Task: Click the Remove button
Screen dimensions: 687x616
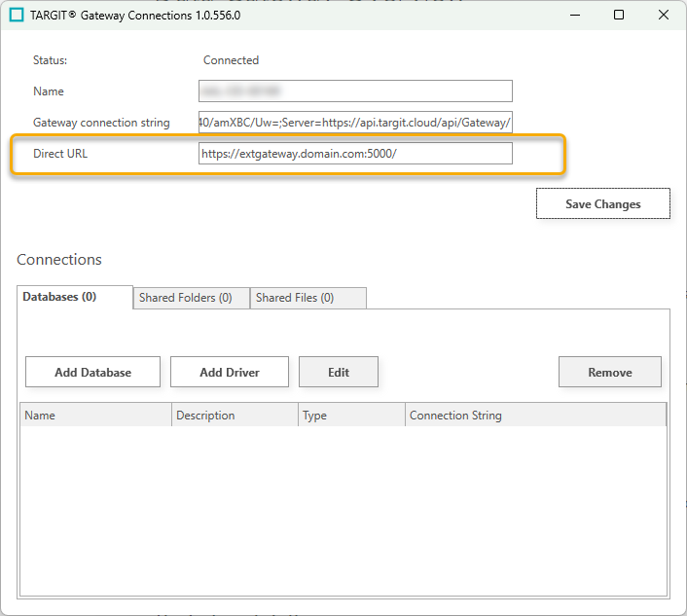Action: tap(610, 372)
